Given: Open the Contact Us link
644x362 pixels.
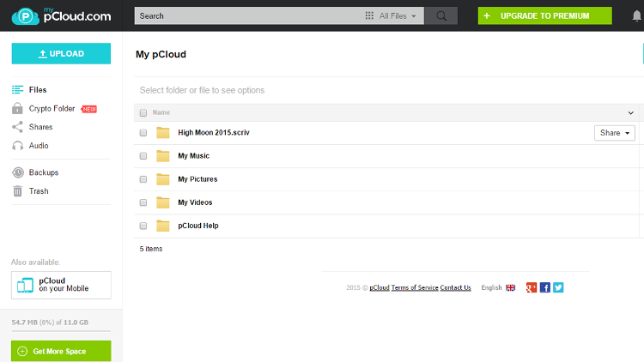Looking at the screenshot, I should [455, 287].
